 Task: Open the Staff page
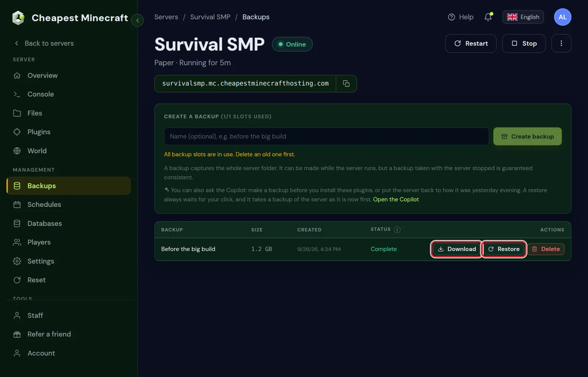tap(69, 316)
